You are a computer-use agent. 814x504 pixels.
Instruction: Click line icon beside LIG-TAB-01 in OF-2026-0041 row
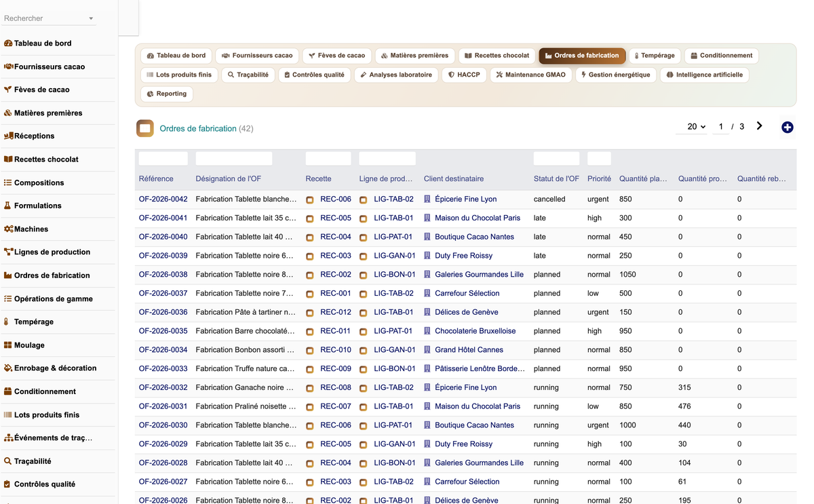point(363,219)
